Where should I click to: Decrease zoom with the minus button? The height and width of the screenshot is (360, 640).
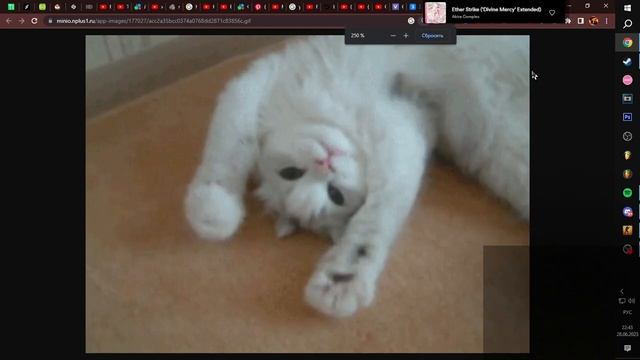(x=393, y=36)
